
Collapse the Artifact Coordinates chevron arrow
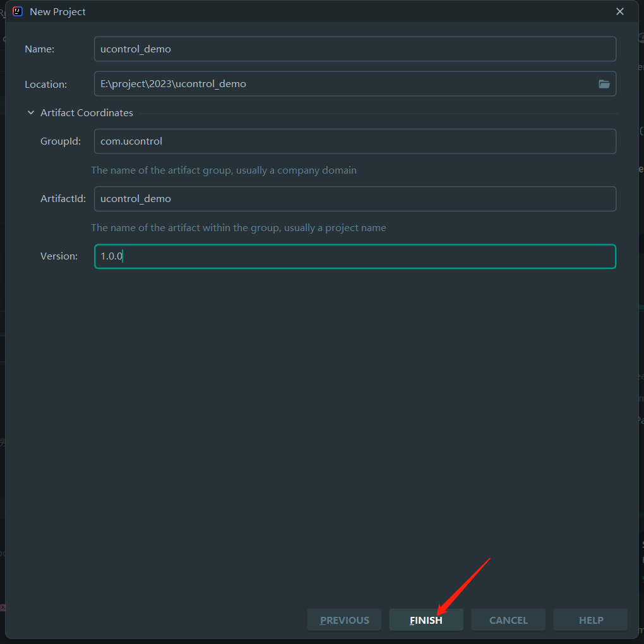pyautogui.click(x=30, y=113)
